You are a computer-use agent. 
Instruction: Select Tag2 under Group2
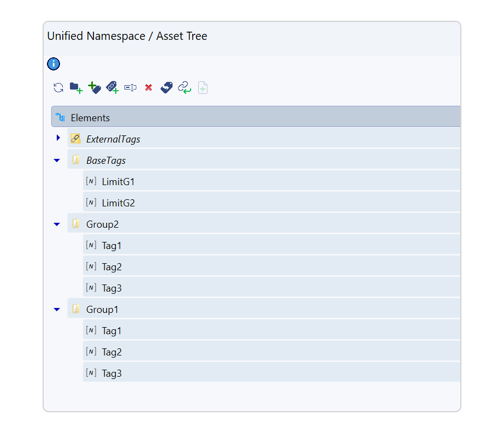tap(111, 267)
